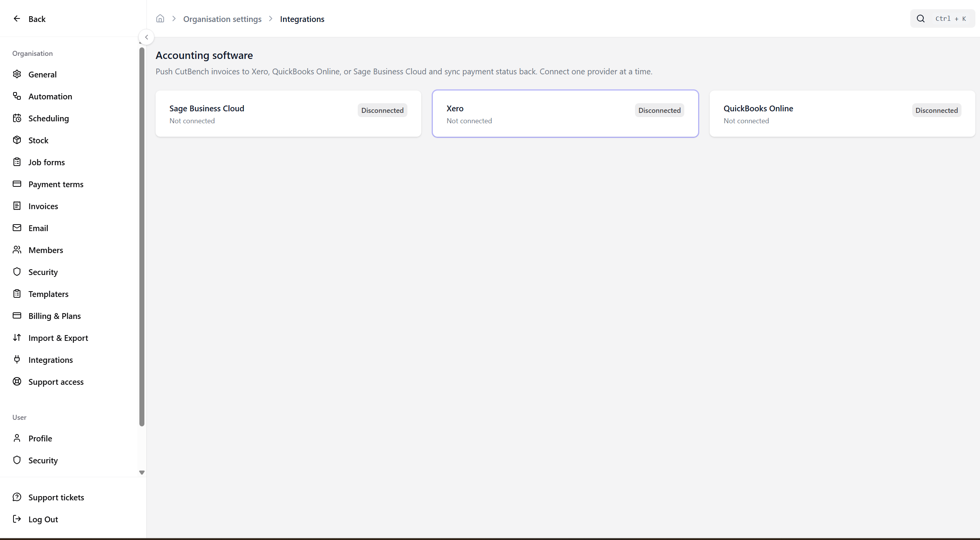The height and width of the screenshot is (540, 980).
Task: Click the Invoices receipt icon
Action: pyautogui.click(x=17, y=206)
